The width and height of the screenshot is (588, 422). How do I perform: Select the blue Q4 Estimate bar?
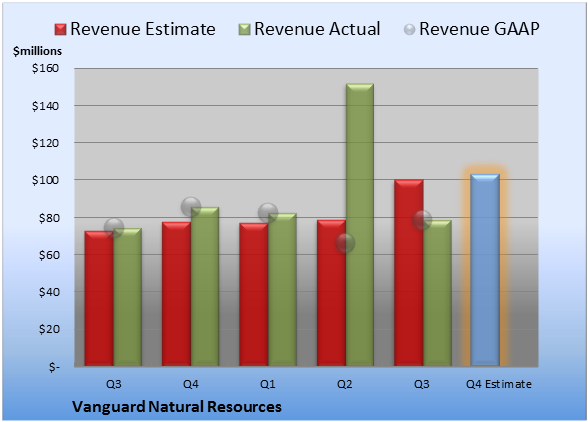pos(485,270)
